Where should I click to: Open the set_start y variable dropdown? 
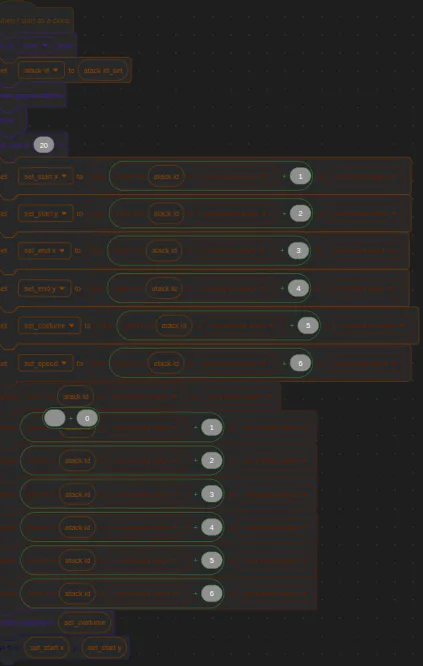click(x=45, y=214)
